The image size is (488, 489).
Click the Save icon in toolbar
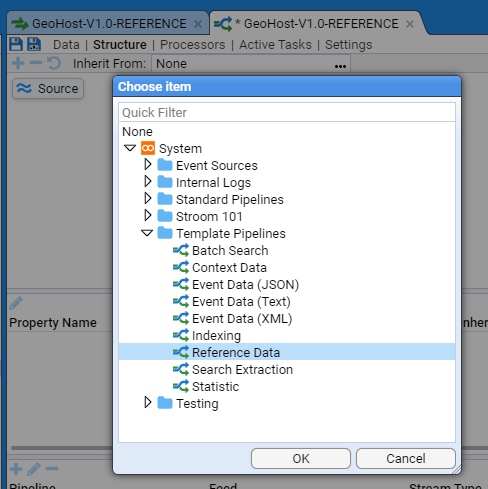(16, 44)
